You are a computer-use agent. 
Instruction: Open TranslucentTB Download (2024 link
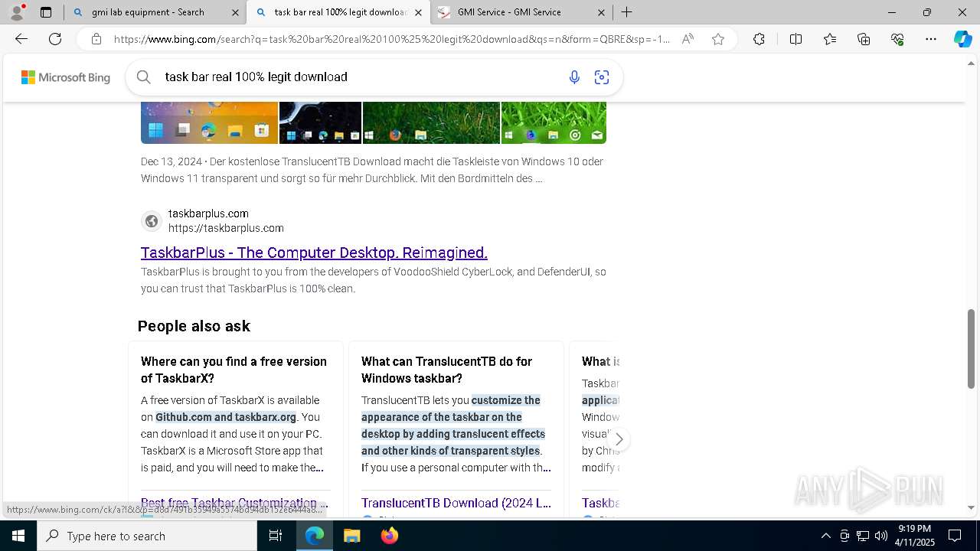pyautogui.click(x=456, y=504)
